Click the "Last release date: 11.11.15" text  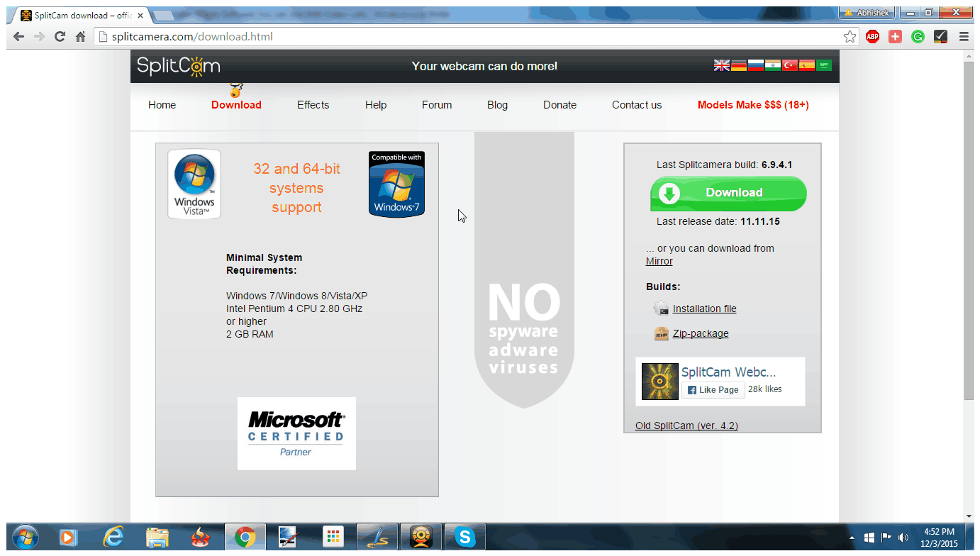click(718, 221)
